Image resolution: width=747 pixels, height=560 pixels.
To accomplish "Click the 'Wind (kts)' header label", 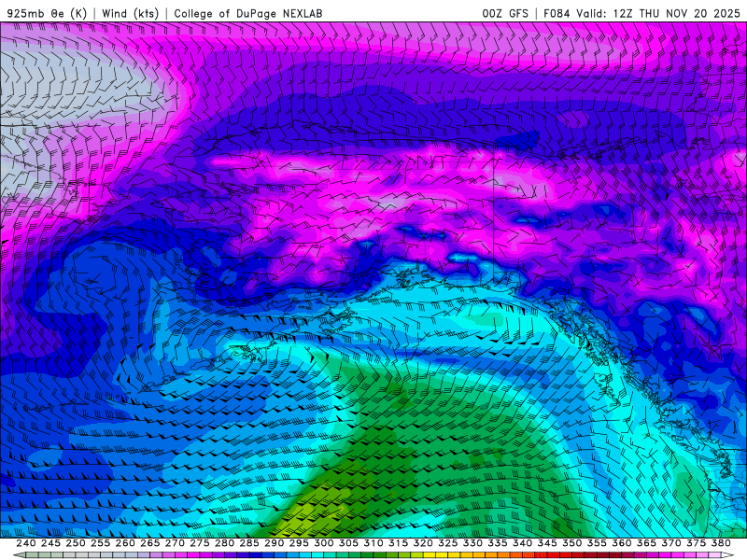I will click(130, 13).
